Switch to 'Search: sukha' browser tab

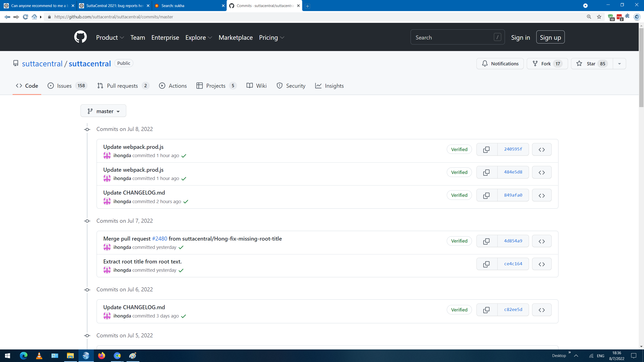tap(189, 6)
